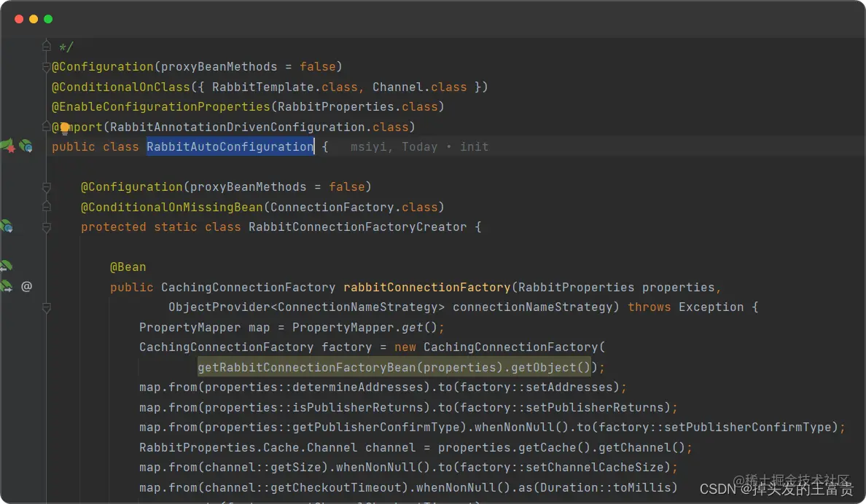Screen dimensions: 866x504
Task: Click the @ gutter marker beside rabbitConnectionFactory
Action: [x=26, y=286]
